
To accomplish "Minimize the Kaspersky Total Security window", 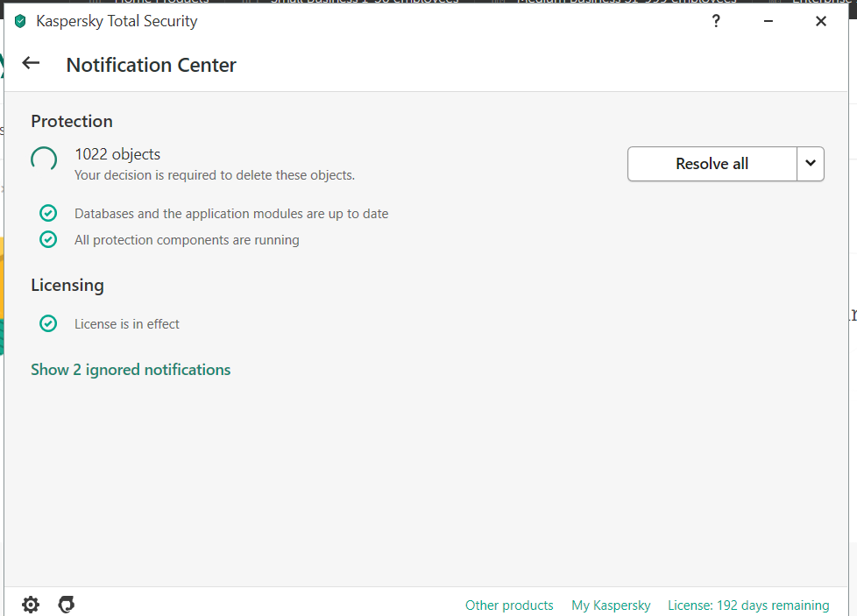I will click(x=768, y=21).
